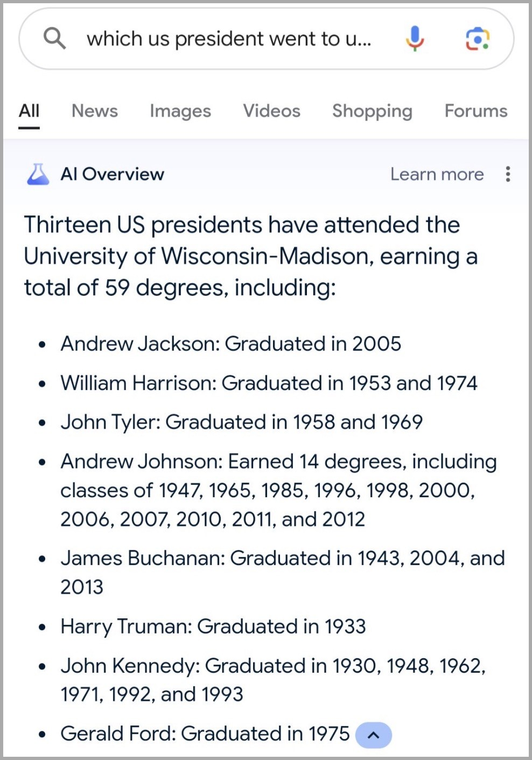Select the All results tab
The image size is (532, 760).
29,111
